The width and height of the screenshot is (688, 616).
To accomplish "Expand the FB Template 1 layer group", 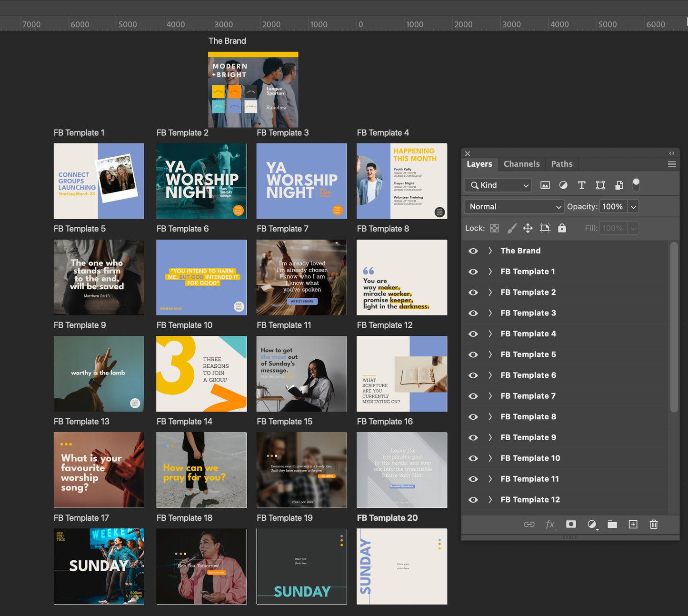I will [490, 272].
